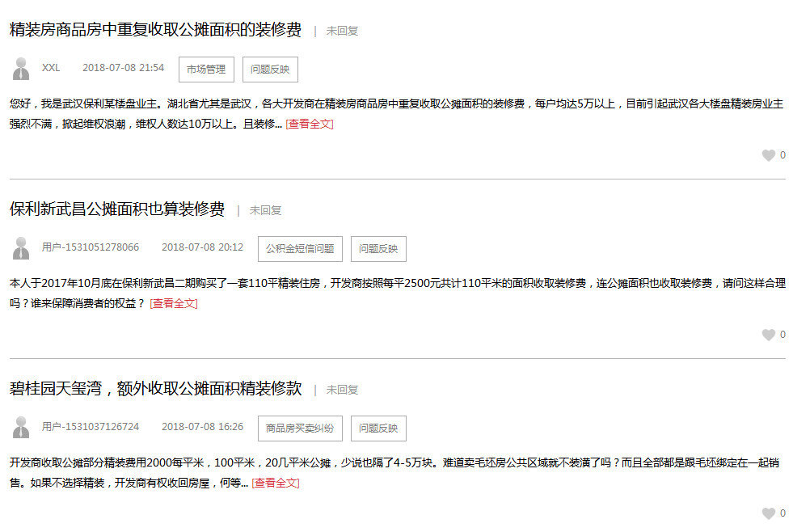Image resolution: width=793 pixels, height=532 pixels.
Task: Like the 精装房商品房 post with heart icon
Action: tap(768, 155)
